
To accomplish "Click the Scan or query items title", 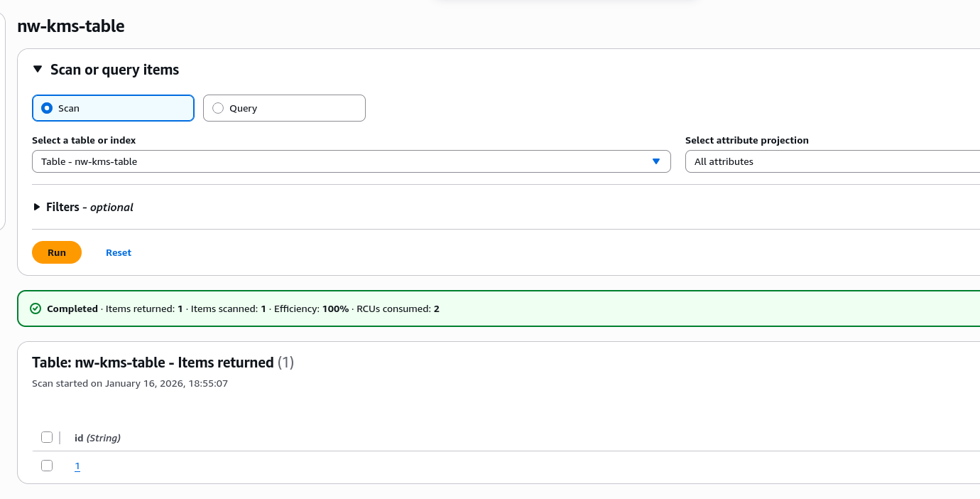I will (x=114, y=70).
